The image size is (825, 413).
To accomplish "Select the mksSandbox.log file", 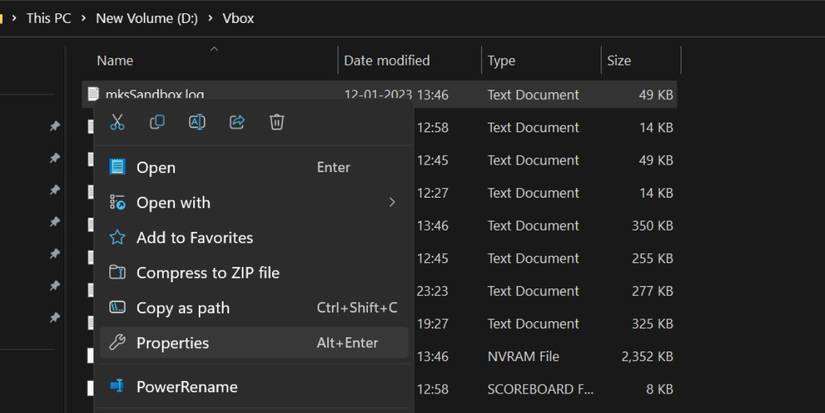I will click(x=154, y=95).
